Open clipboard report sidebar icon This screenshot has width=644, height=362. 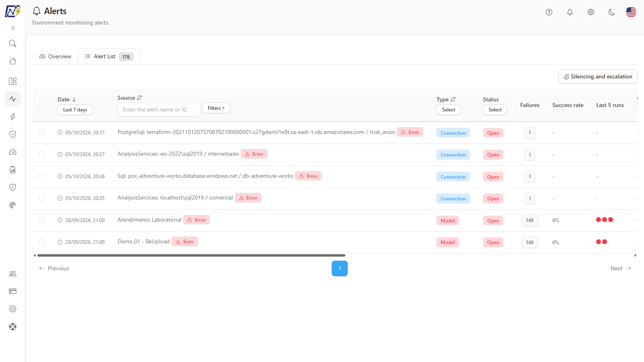[13, 170]
